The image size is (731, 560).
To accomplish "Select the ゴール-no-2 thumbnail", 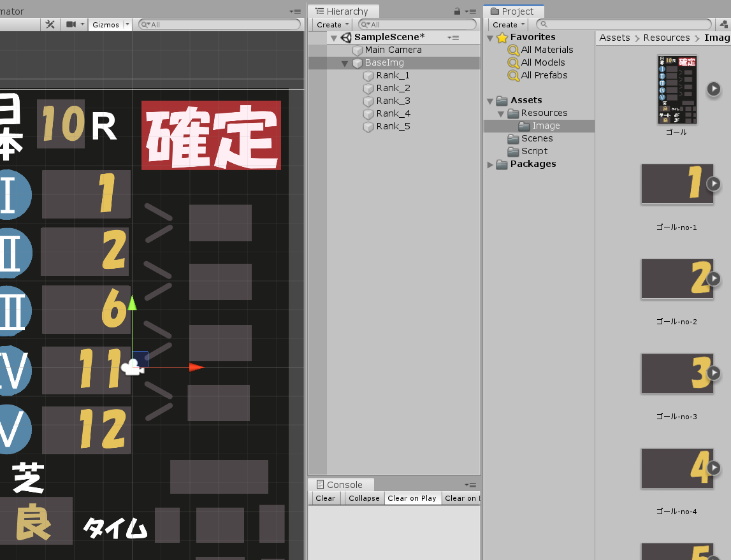I will tap(677, 278).
